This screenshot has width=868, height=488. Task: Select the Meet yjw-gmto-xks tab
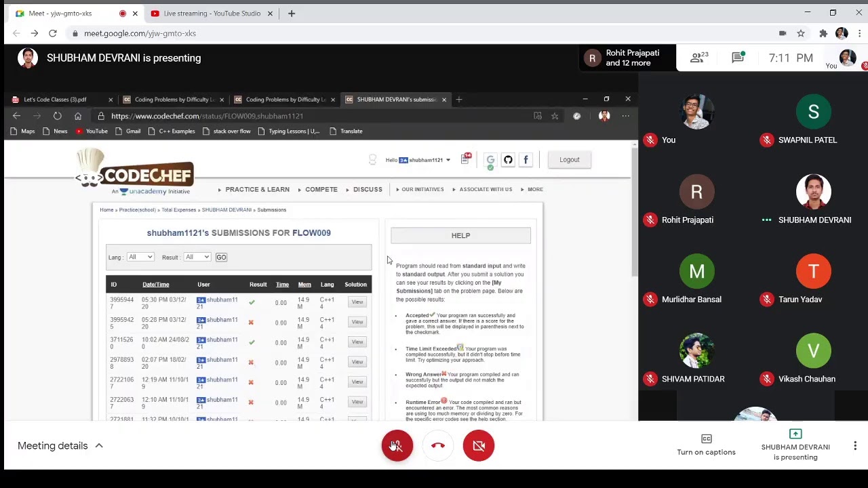pos(75,13)
